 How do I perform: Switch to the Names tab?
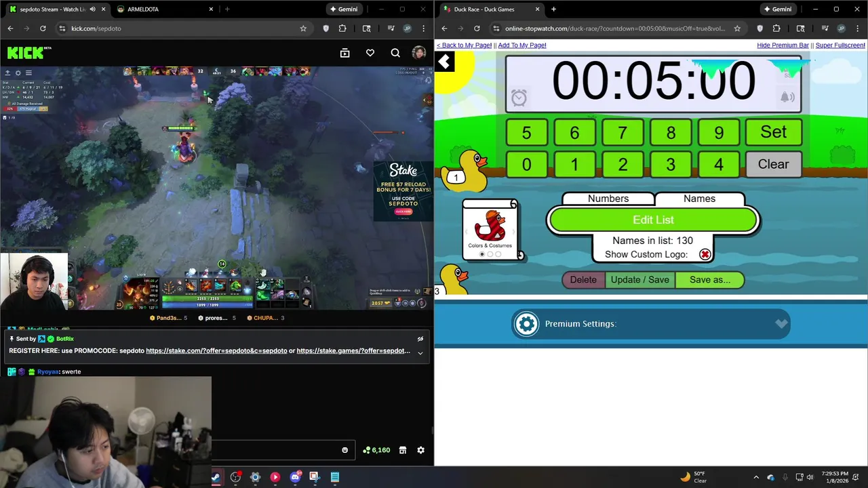pyautogui.click(x=699, y=199)
